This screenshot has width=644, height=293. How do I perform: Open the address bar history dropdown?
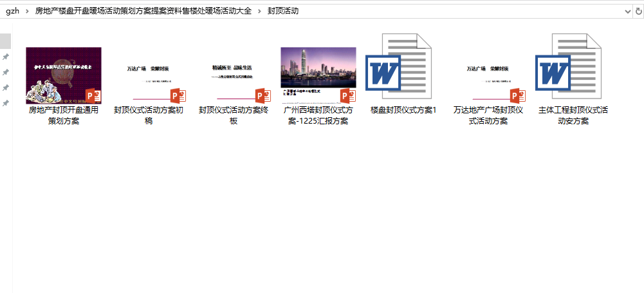[x=627, y=11]
